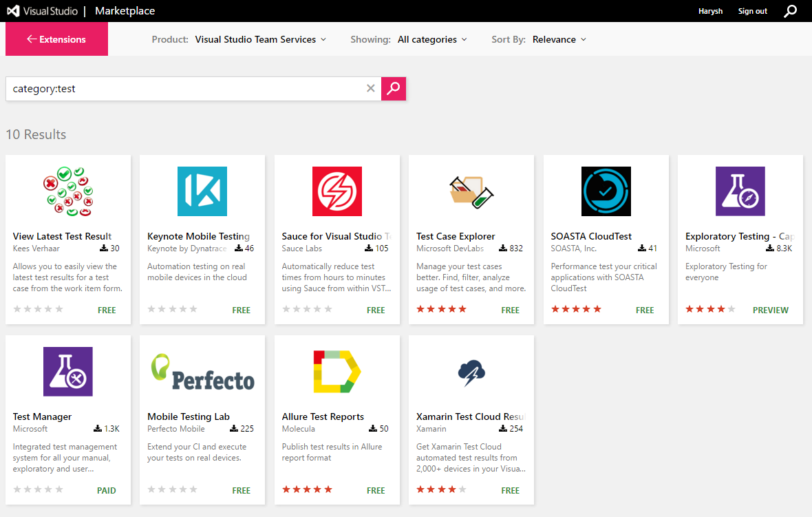
Task: Click Publish test results in Allure description
Action: [332, 452]
